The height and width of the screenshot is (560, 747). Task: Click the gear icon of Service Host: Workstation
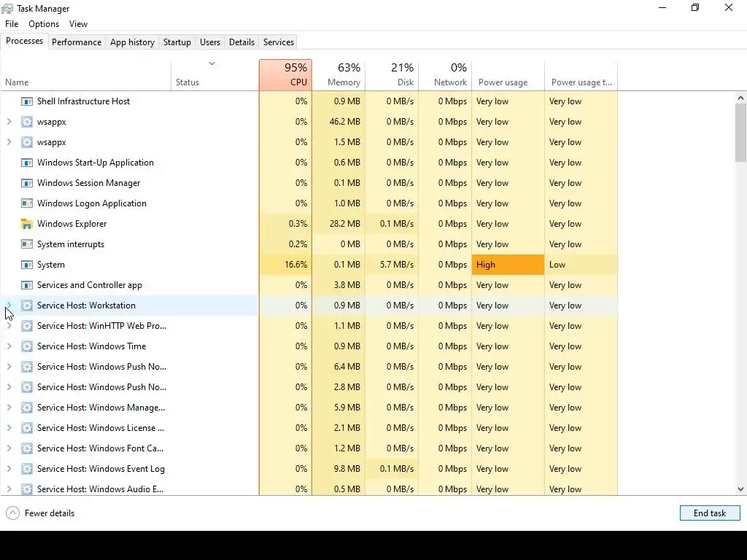point(27,306)
